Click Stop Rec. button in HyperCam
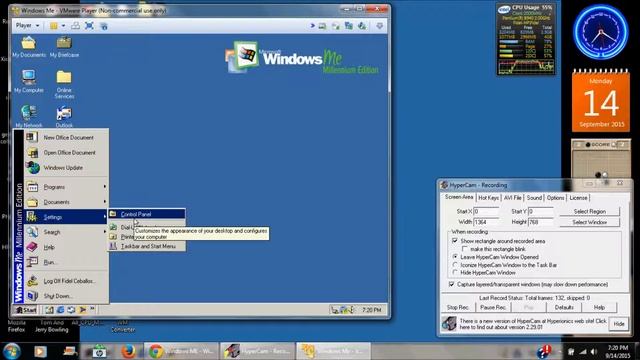 [x=458, y=307]
